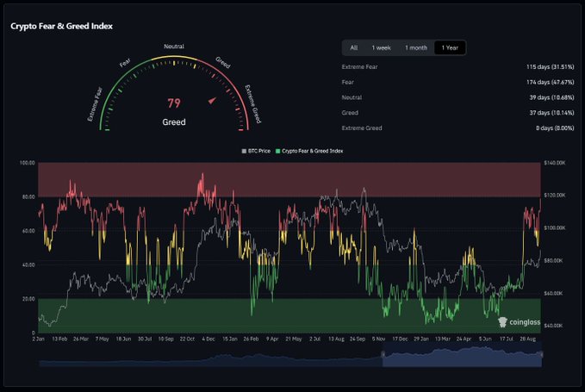
Task: Click the left handle of range slider
Action: point(383,354)
